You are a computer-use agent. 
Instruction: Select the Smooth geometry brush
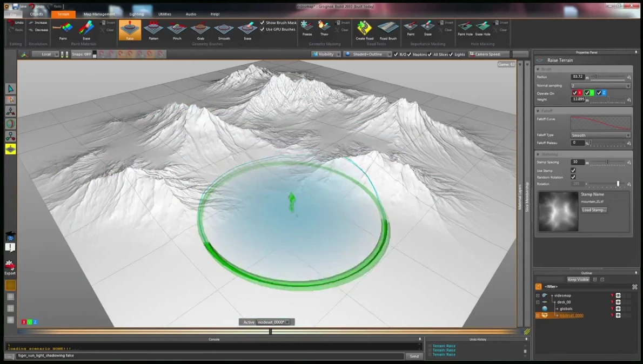pos(224,30)
